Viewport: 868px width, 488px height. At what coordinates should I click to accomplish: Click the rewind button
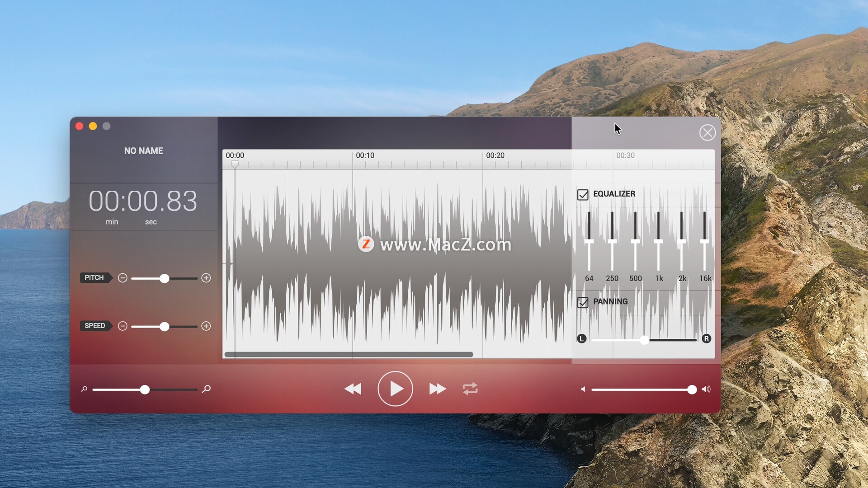coord(353,389)
